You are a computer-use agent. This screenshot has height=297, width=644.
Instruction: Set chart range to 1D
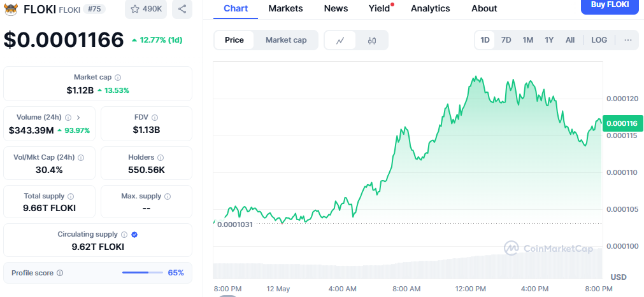(x=485, y=40)
